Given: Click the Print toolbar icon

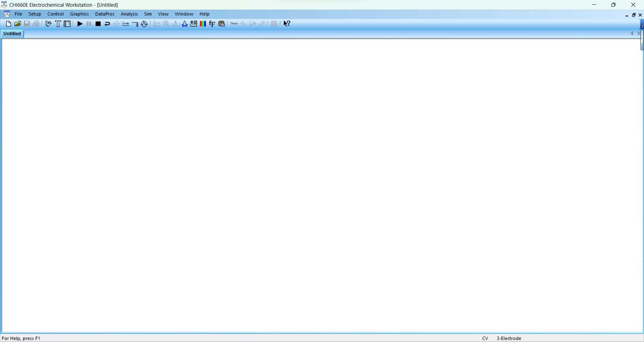Looking at the screenshot, I should coord(37,24).
